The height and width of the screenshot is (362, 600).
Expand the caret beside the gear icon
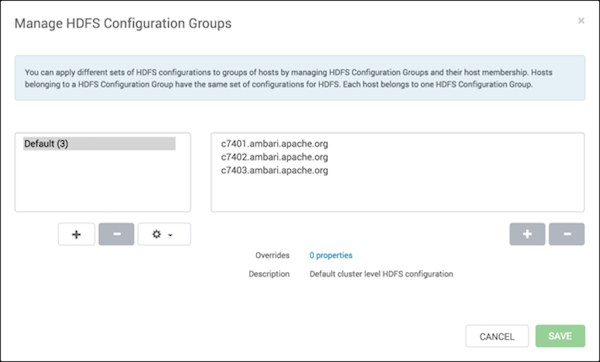point(171,235)
